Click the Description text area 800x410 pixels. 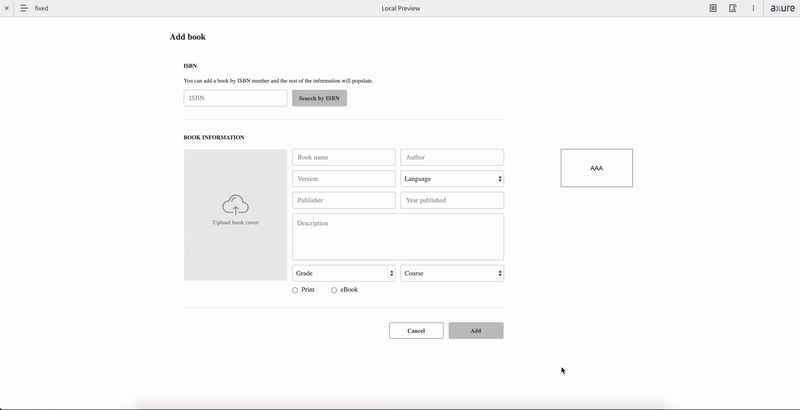click(x=397, y=237)
